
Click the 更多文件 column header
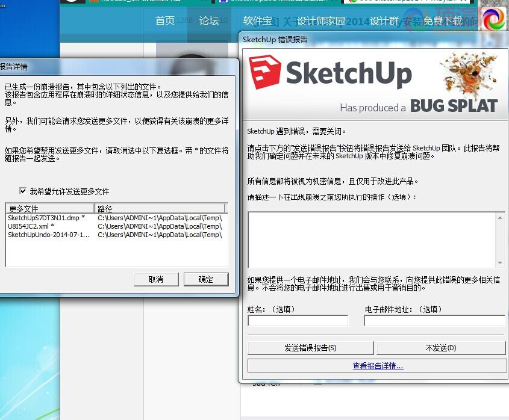click(50, 208)
